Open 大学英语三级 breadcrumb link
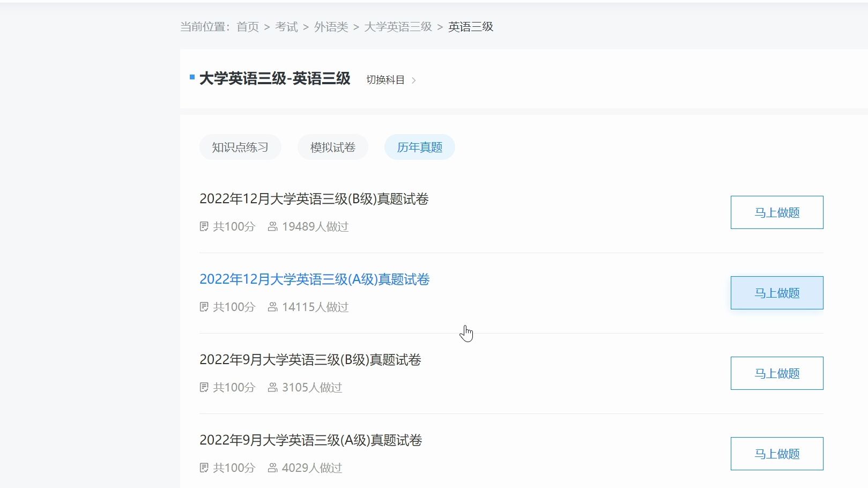868x488 pixels. click(398, 27)
